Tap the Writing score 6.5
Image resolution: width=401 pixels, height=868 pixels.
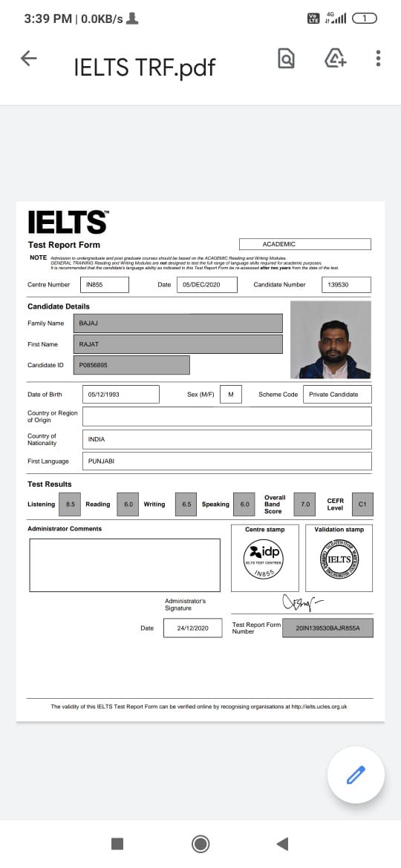tap(186, 504)
